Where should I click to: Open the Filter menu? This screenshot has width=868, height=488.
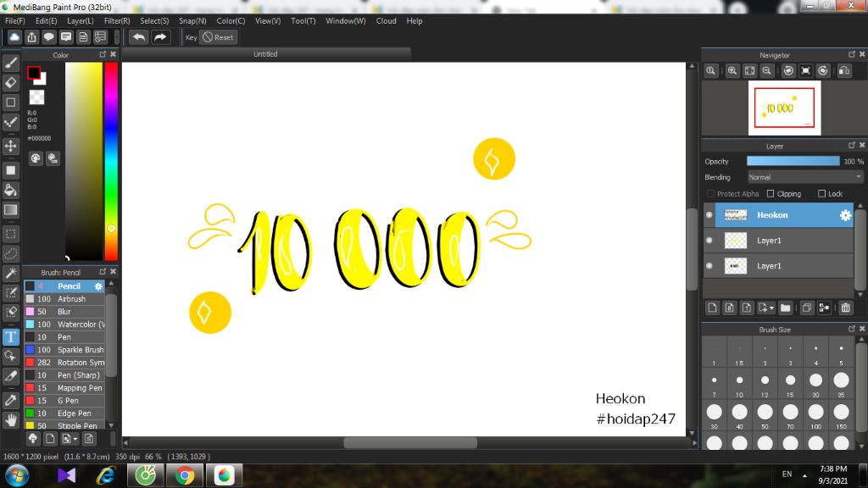[117, 21]
